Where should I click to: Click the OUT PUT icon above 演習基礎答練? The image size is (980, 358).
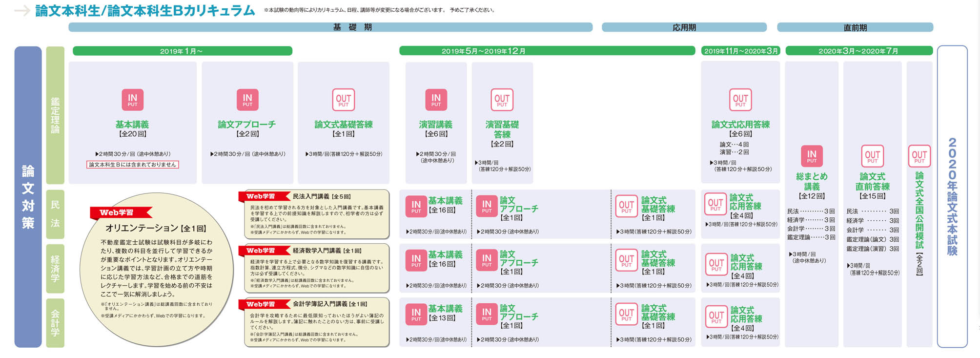(x=502, y=100)
